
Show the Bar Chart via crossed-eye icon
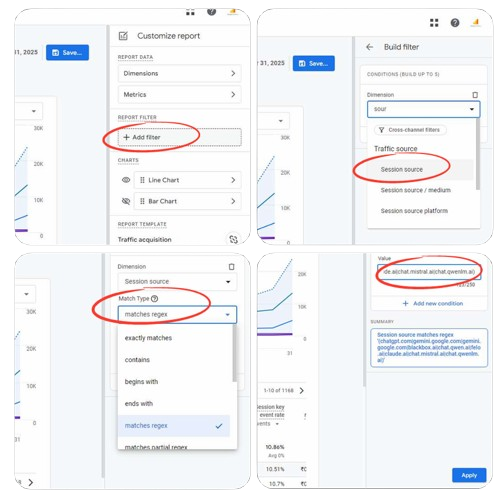pyautogui.click(x=126, y=201)
